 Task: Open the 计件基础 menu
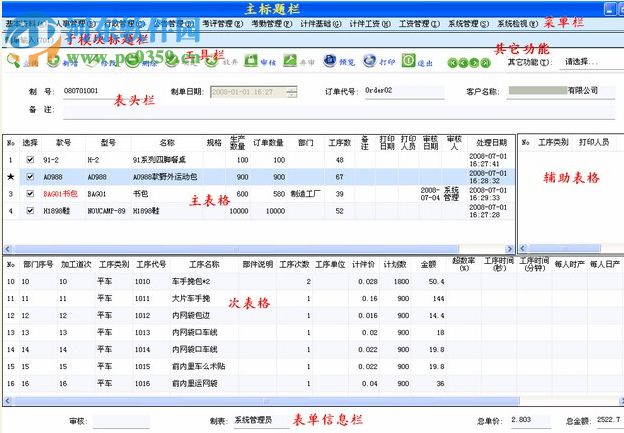pos(321,23)
